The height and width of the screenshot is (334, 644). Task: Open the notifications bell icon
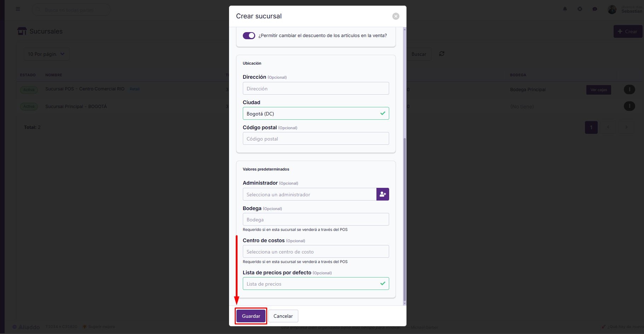pyautogui.click(x=565, y=9)
